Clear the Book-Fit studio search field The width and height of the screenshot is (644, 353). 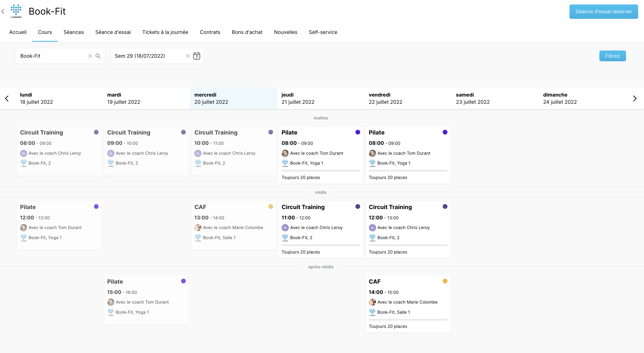pyautogui.click(x=90, y=56)
